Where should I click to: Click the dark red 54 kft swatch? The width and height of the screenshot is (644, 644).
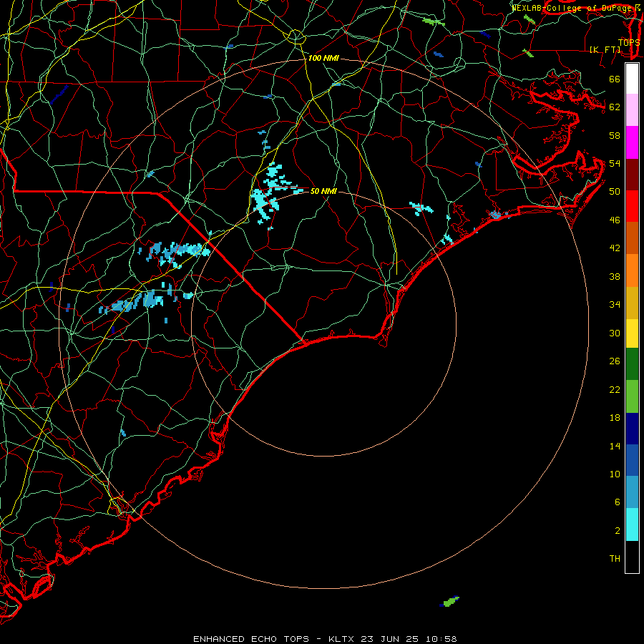point(632,174)
